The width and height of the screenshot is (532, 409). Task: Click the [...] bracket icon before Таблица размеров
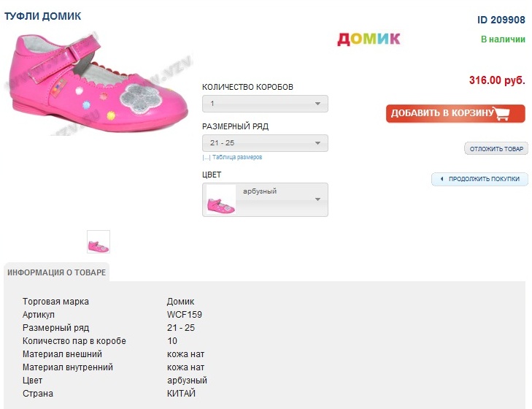click(206, 157)
